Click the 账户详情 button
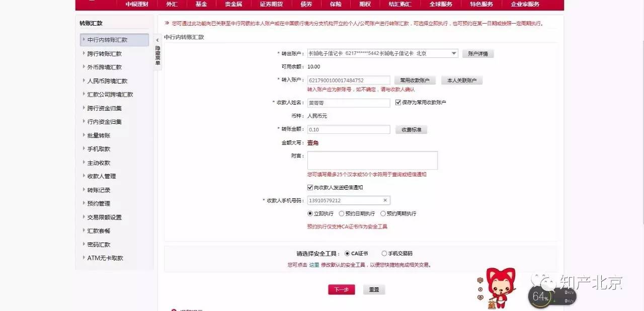Viewport: 644px width, 311px height. click(478, 54)
